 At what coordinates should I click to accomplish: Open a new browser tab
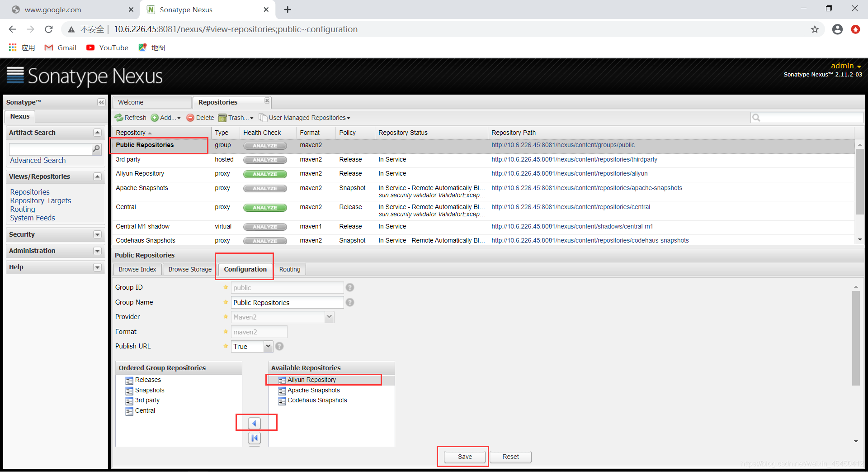(288, 10)
